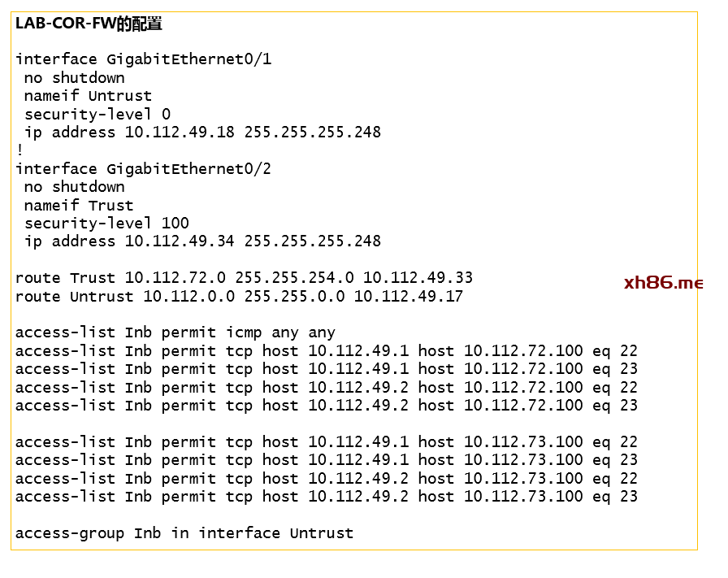Click the access-group Inb in interface Untrust line
This screenshot has height=578, width=728.
184,533
